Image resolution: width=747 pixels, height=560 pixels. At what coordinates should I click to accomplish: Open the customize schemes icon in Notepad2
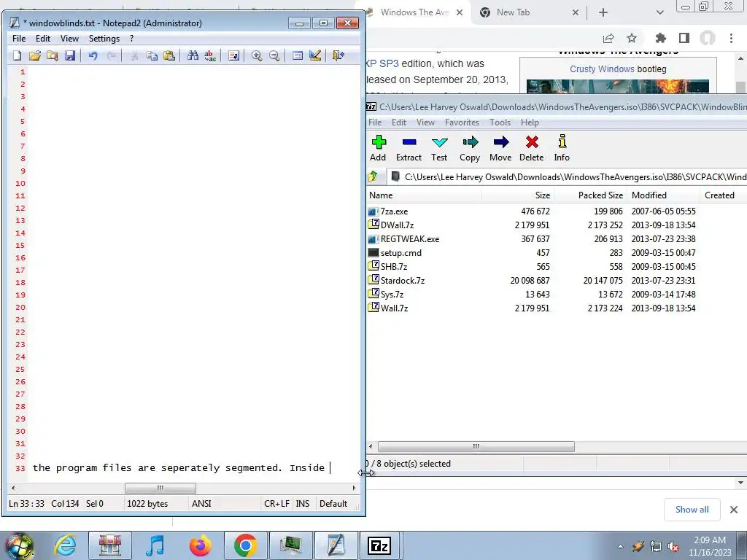315,55
